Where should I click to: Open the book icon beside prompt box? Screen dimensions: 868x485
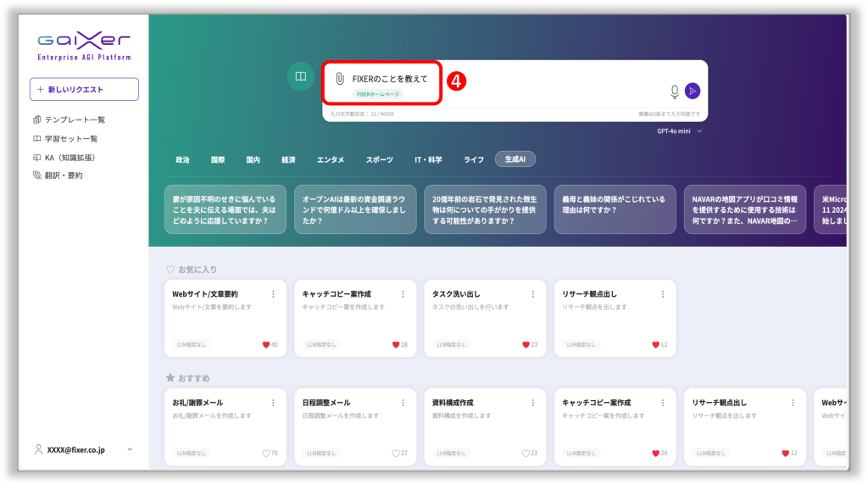point(299,76)
